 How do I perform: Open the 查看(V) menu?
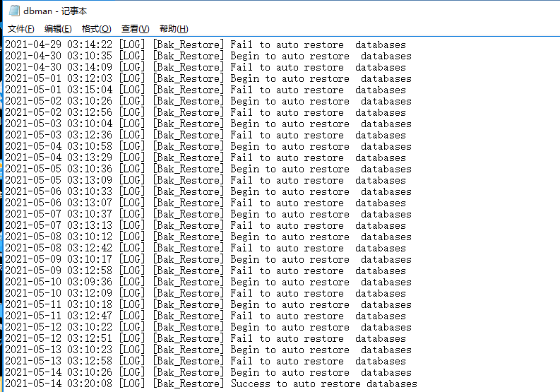coord(135,29)
